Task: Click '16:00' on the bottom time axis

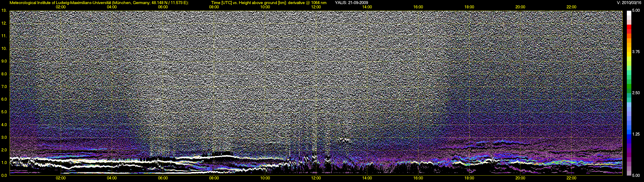Action: tap(418, 178)
